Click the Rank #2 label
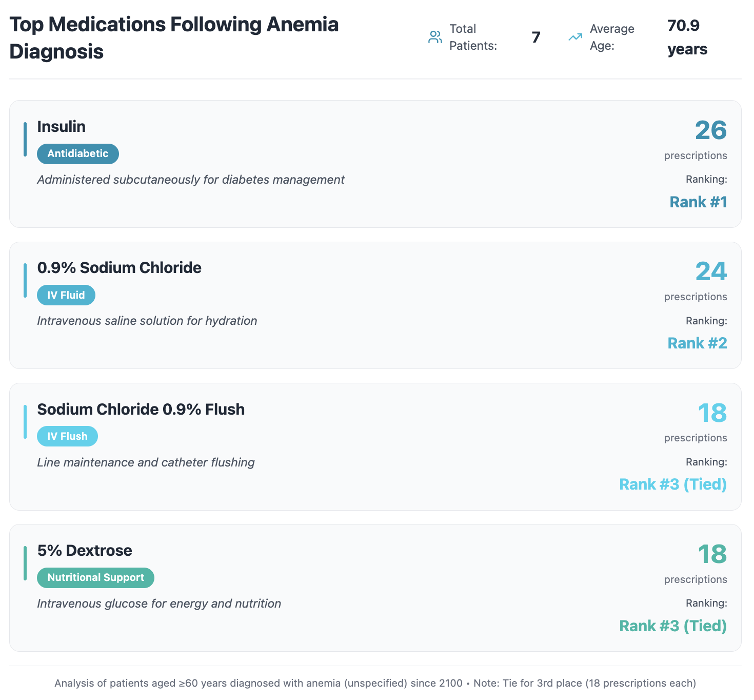The width and height of the screenshot is (754, 700). 697,343
